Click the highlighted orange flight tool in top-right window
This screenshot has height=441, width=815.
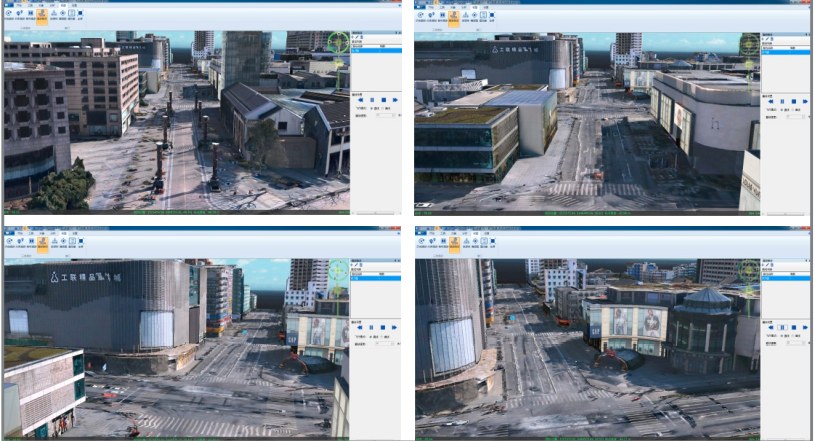click(x=454, y=17)
